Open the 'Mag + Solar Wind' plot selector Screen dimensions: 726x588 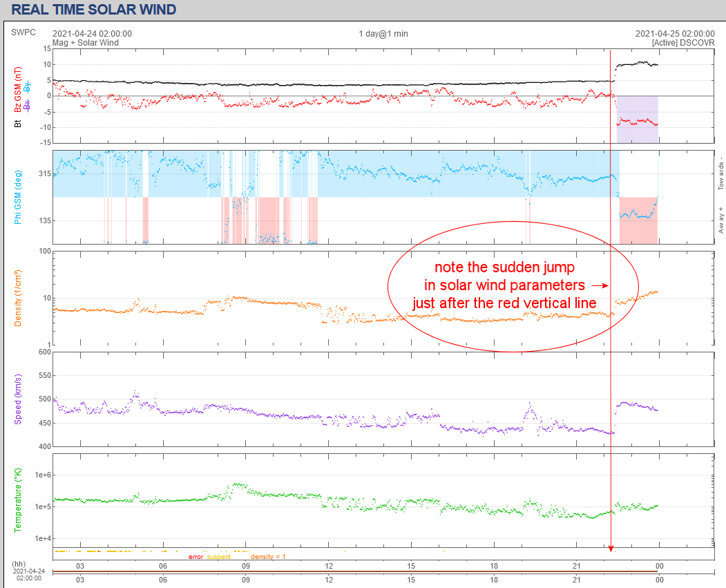click(86, 43)
